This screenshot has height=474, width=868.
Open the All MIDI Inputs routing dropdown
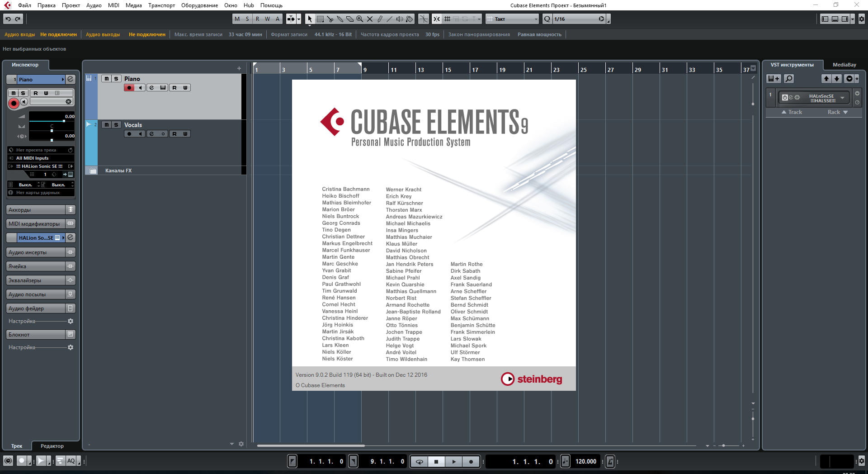click(41, 158)
